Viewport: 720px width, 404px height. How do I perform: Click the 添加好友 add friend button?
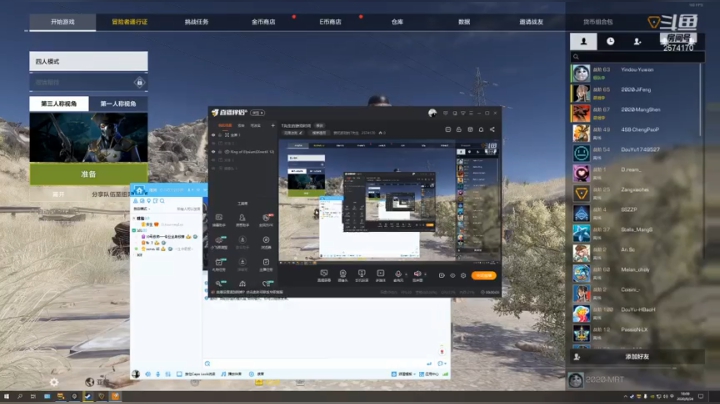[637, 357]
